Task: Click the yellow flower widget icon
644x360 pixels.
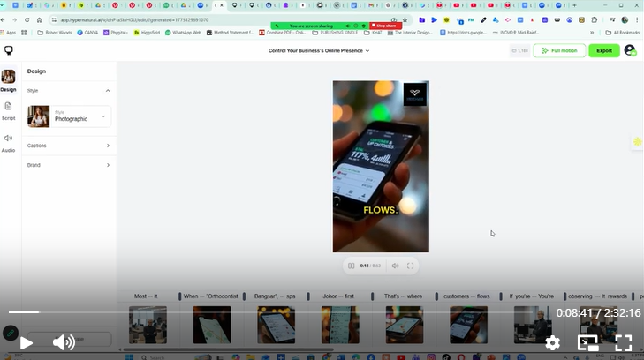Action: [637, 142]
